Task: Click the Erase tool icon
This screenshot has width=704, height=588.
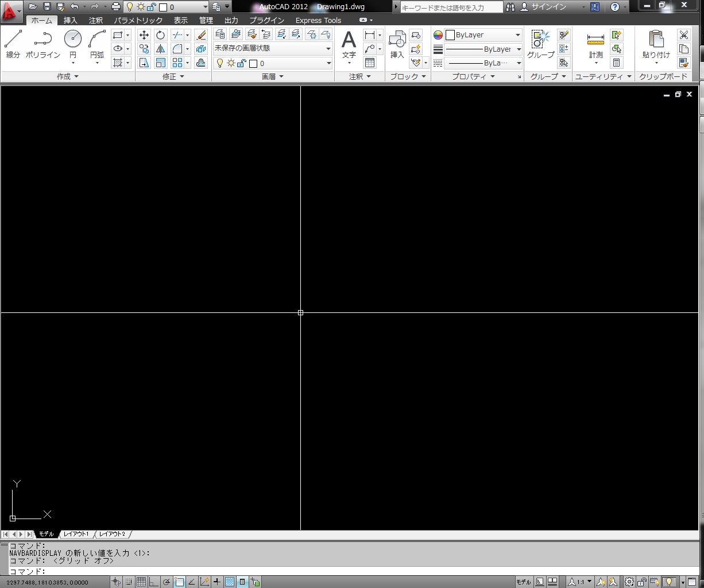Action: click(201, 35)
